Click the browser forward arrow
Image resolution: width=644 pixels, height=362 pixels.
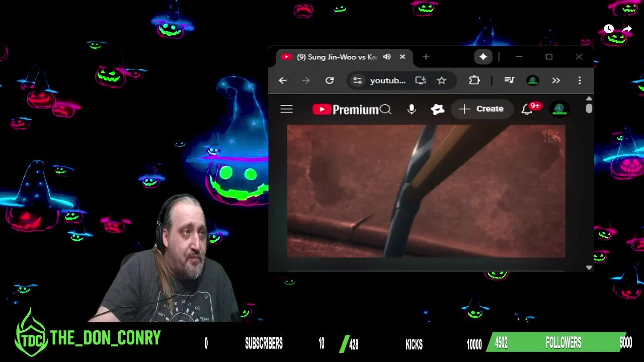point(306,80)
